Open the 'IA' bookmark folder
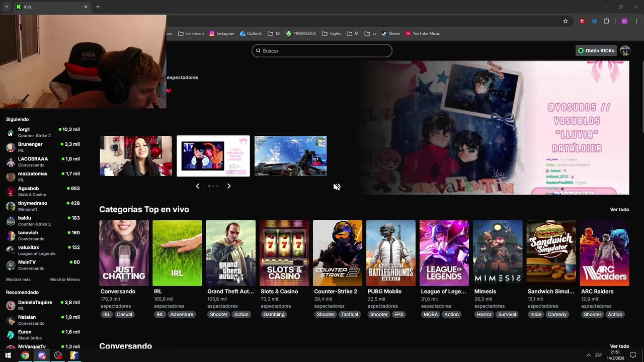This screenshot has height=362, width=644. point(352,34)
